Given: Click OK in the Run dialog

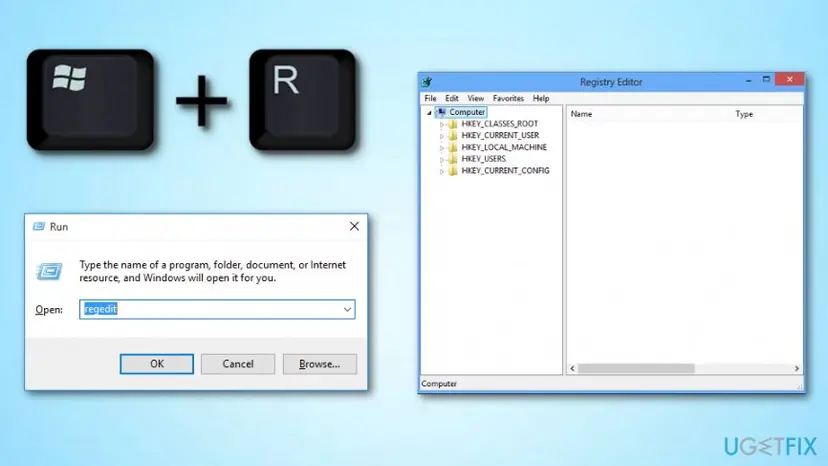Looking at the screenshot, I should pyautogui.click(x=157, y=364).
